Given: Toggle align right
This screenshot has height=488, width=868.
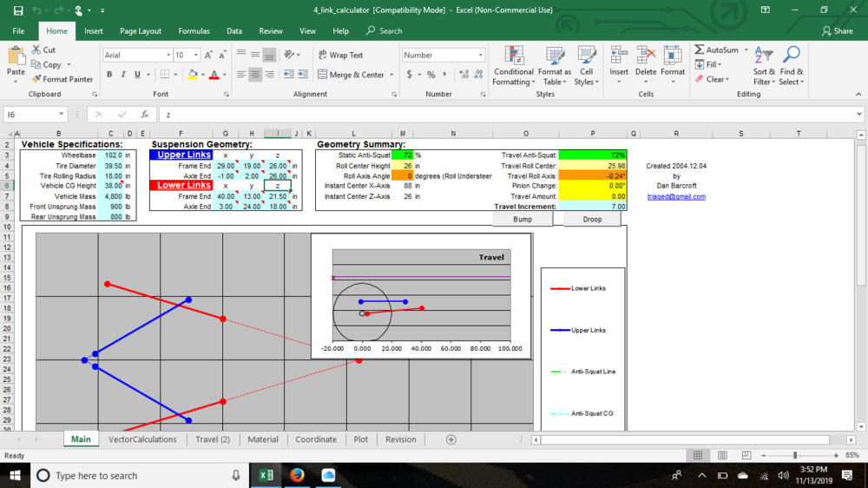Looking at the screenshot, I should coord(269,74).
